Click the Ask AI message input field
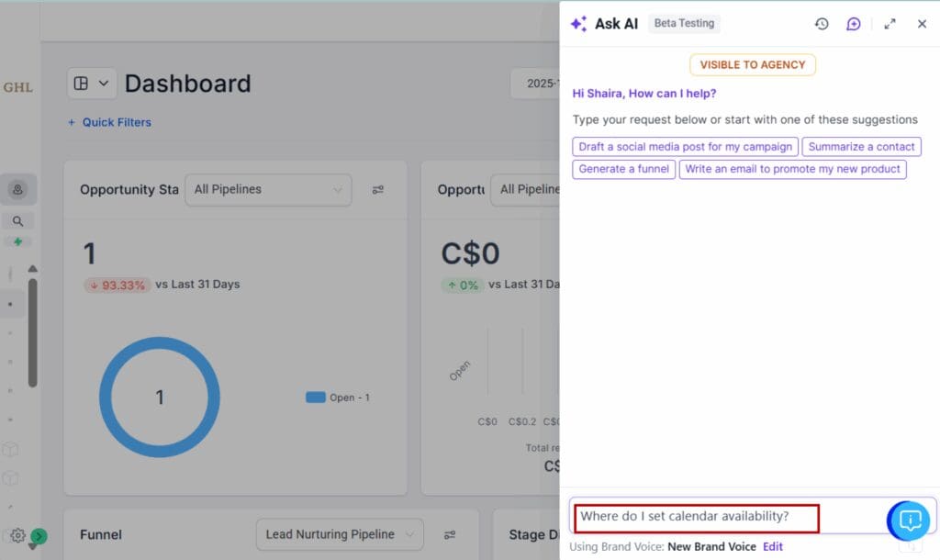This screenshot has width=940, height=560. coord(698,517)
